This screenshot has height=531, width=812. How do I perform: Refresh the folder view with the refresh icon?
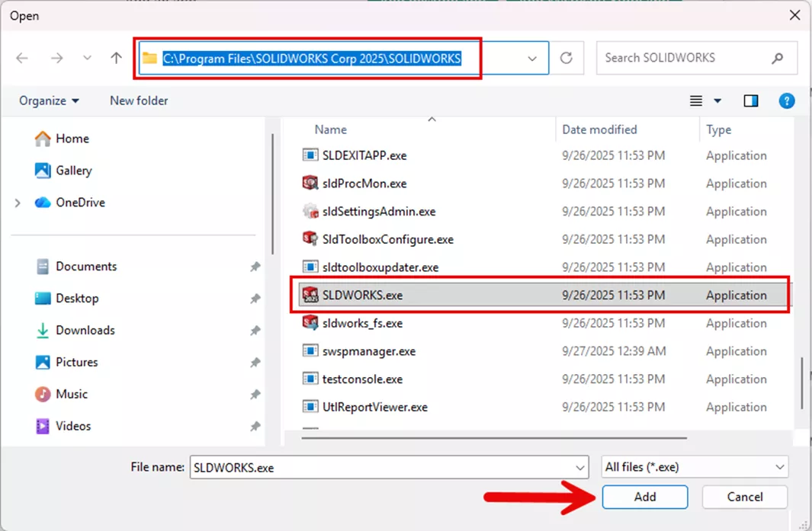coord(566,58)
